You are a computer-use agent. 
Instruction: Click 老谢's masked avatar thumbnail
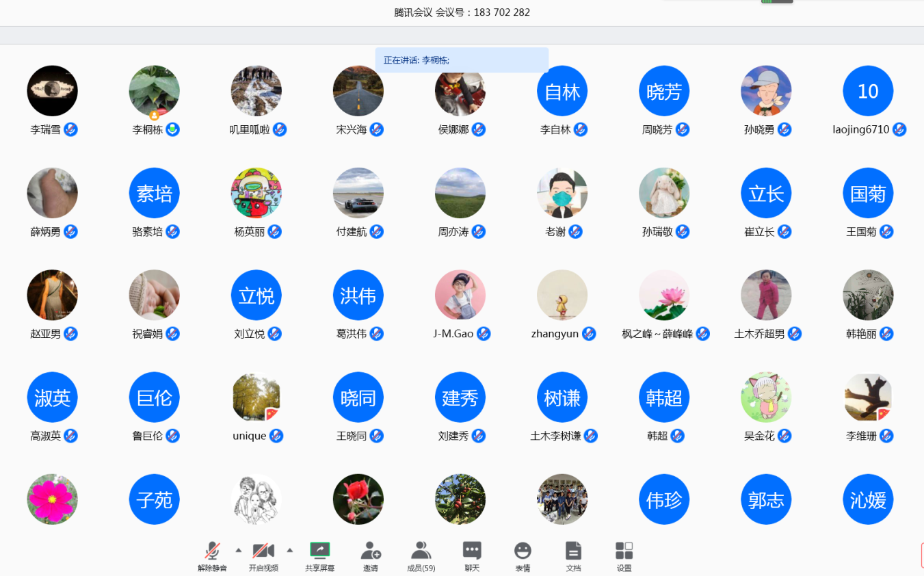point(562,193)
